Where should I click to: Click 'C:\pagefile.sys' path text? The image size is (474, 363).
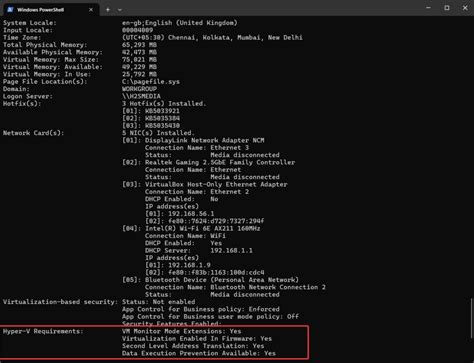[151, 81]
